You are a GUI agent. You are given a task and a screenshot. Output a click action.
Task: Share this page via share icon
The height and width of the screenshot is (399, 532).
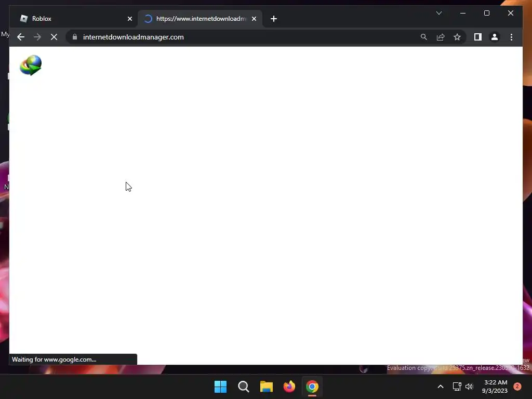pyautogui.click(x=441, y=37)
